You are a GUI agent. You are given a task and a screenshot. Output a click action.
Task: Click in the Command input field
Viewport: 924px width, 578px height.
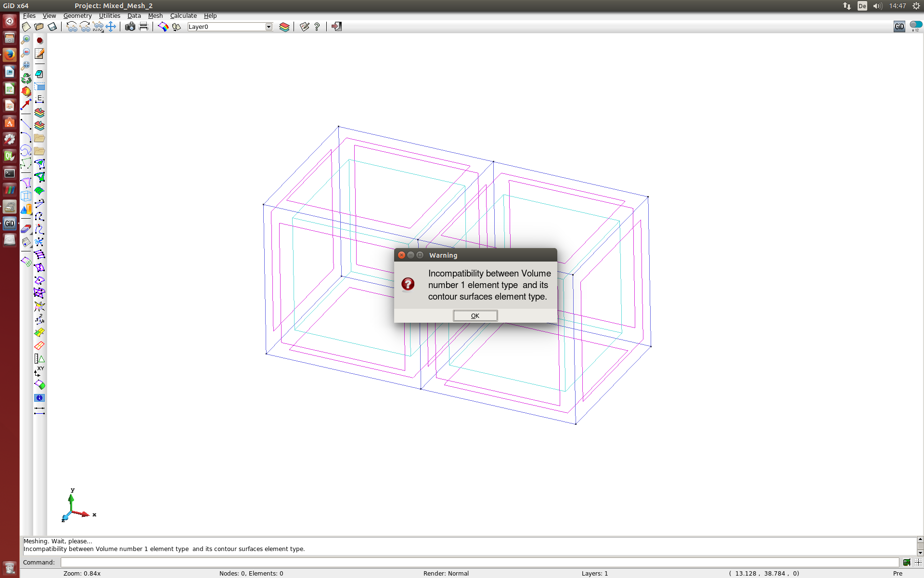[x=479, y=562]
